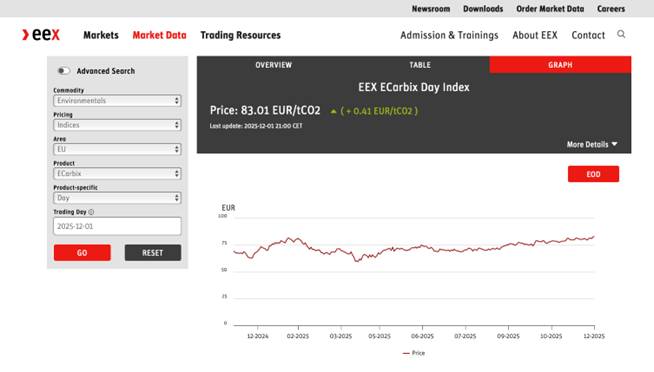The width and height of the screenshot is (654, 372).
Task: Toggle the Advanced Search switch
Action: point(63,71)
